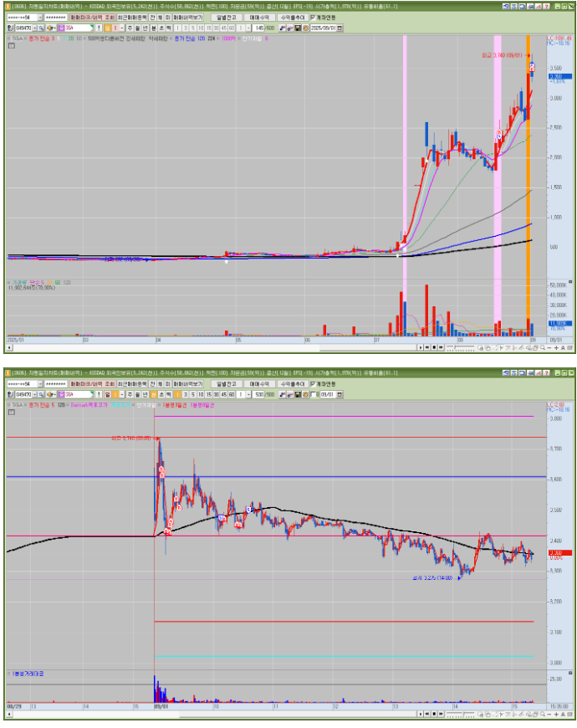This screenshot has width=577, height=728.
Task: Tick checkbox before 09/01 date field
Action: [x=313, y=395]
